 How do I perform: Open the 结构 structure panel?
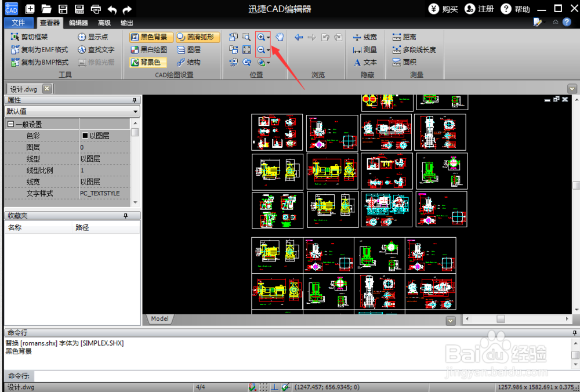[188, 62]
